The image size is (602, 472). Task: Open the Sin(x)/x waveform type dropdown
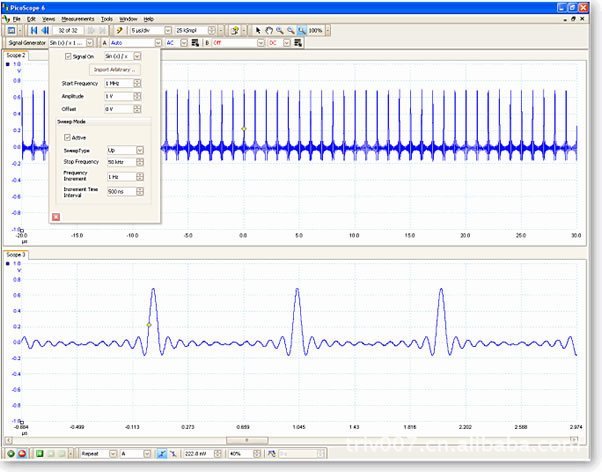point(139,57)
